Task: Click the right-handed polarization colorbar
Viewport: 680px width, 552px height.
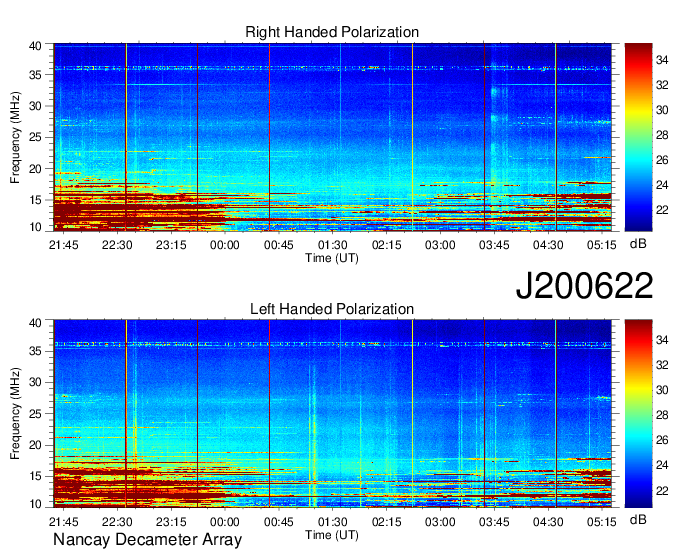Action: coord(638,137)
